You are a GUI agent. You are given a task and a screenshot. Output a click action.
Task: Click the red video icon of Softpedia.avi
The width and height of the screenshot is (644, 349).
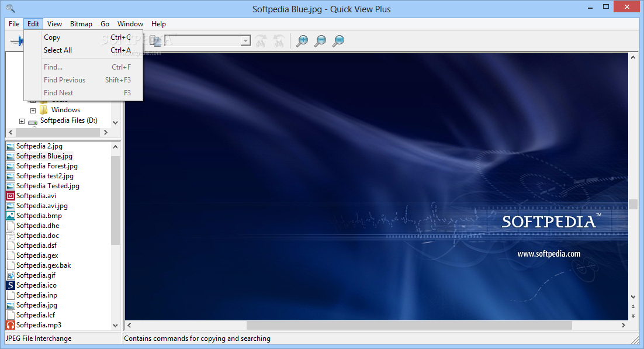coord(11,196)
